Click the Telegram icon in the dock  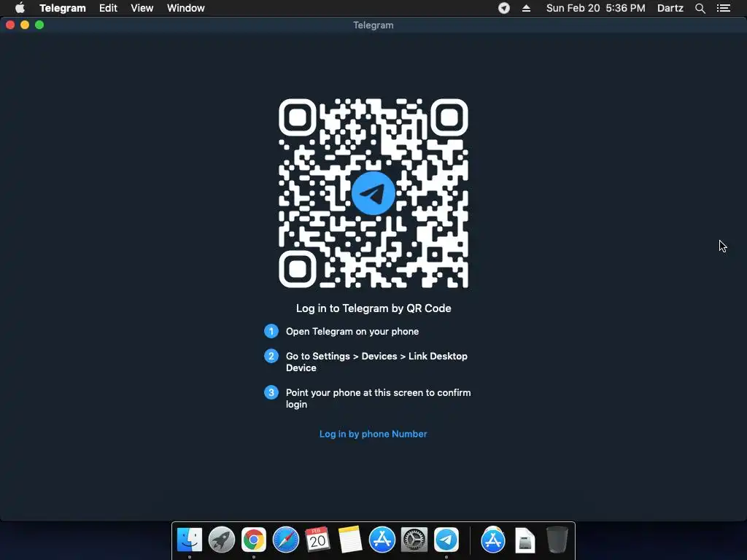pos(446,540)
